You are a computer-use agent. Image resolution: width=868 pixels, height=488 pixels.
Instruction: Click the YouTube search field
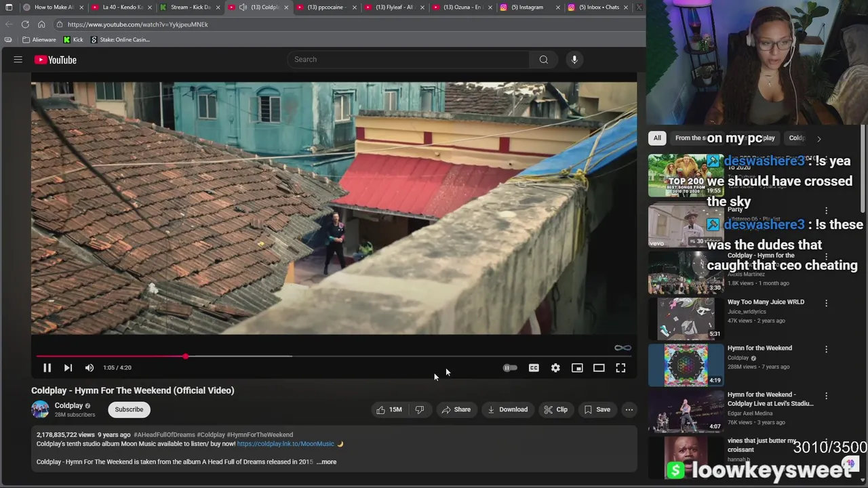(x=408, y=60)
